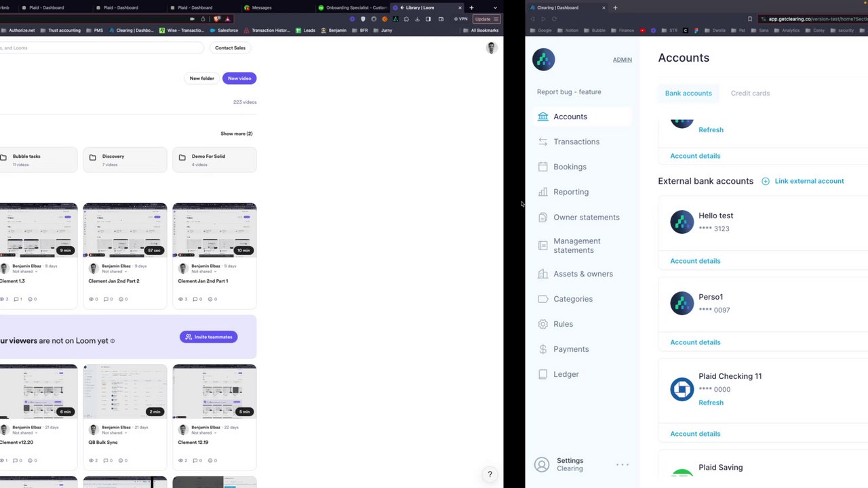Viewport: 868px width, 488px height.
Task: Open the Clement 12.19 video thumbnail
Action: click(x=214, y=392)
